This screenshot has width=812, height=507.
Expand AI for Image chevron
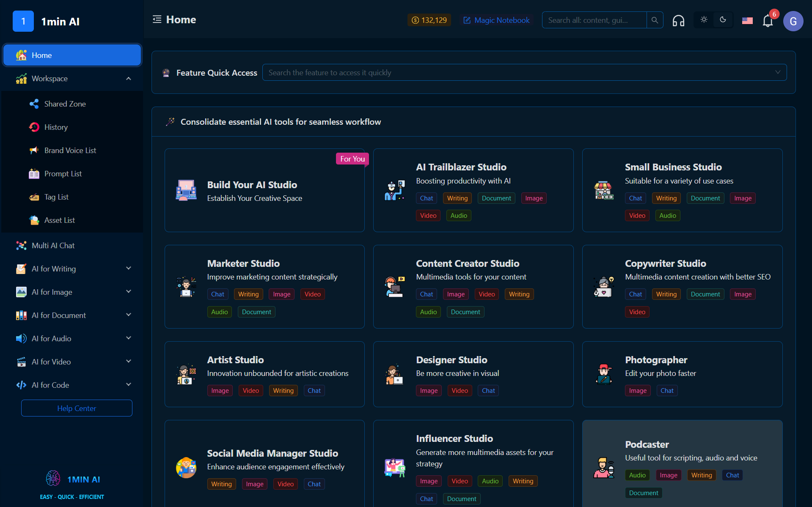[x=129, y=291]
